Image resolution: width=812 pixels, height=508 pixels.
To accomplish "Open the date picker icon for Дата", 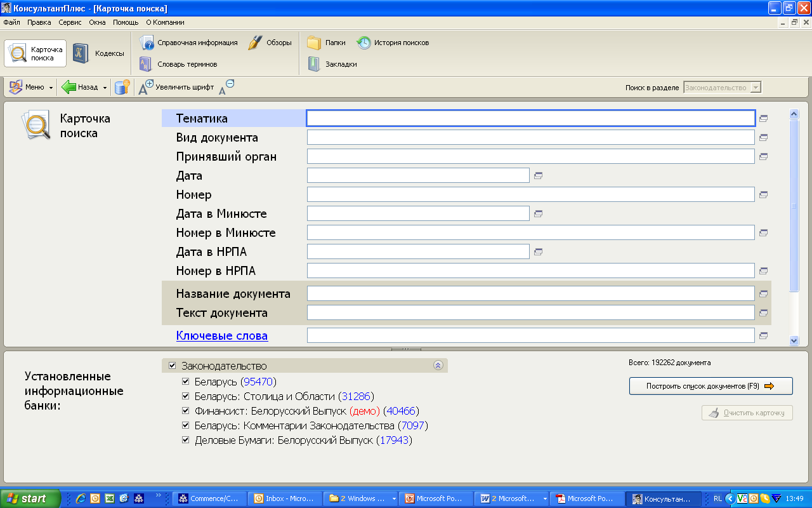I will (538, 175).
